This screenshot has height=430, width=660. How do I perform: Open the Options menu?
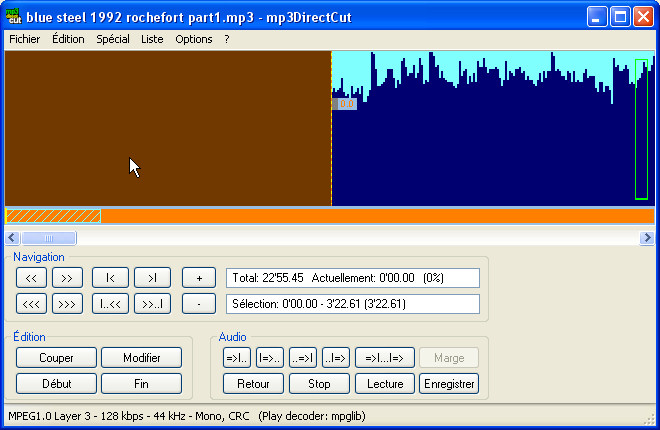[194, 39]
